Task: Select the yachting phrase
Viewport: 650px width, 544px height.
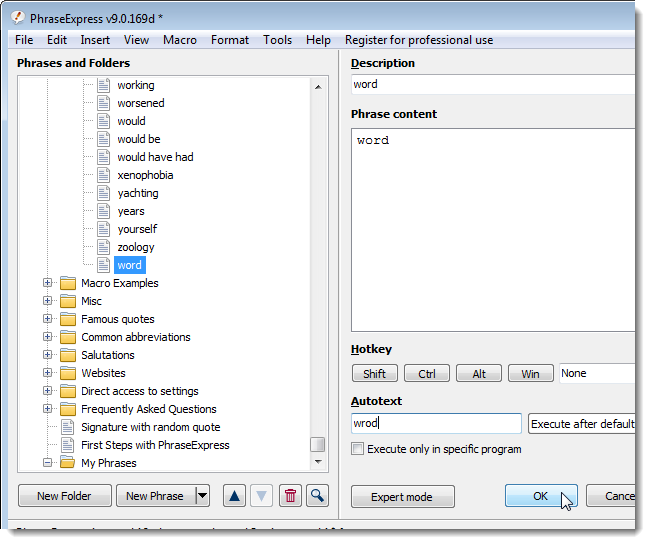Action: coord(138,193)
